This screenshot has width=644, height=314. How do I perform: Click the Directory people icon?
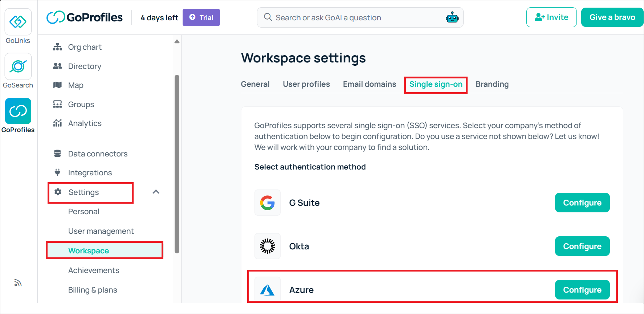point(57,66)
